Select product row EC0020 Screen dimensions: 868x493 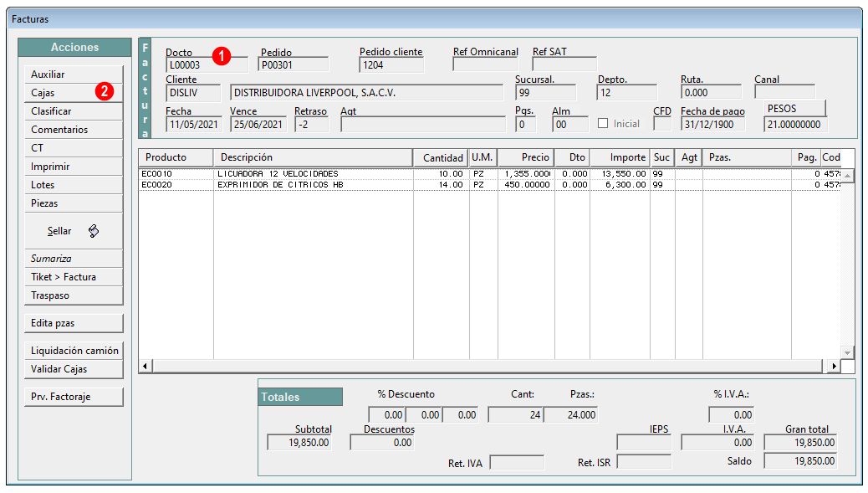489,185
